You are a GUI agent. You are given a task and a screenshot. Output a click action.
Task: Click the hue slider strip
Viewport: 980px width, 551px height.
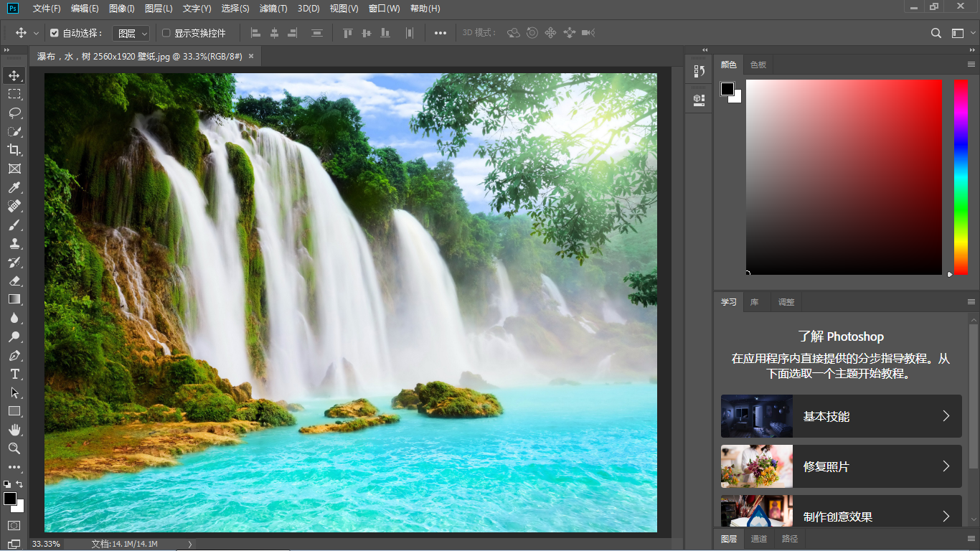pyautogui.click(x=961, y=177)
